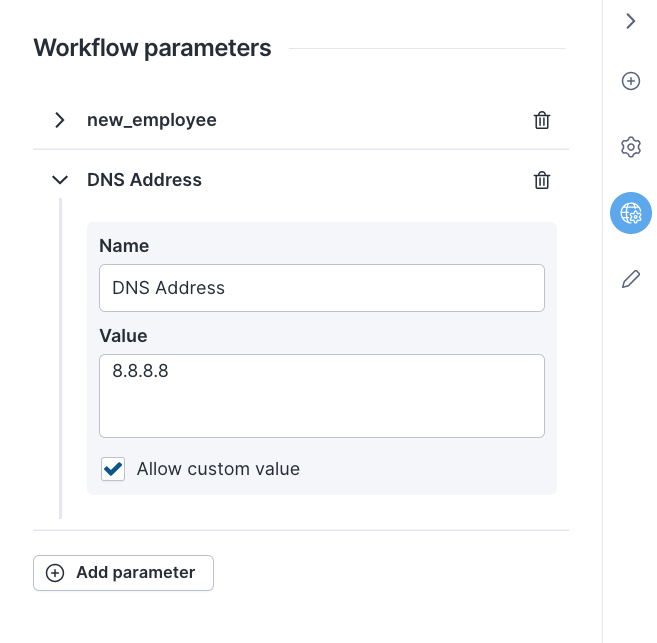Screen dimensions: 657x643
Task: Select the globe-gear parameters icon in the sidebar
Action: (x=631, y=213)
